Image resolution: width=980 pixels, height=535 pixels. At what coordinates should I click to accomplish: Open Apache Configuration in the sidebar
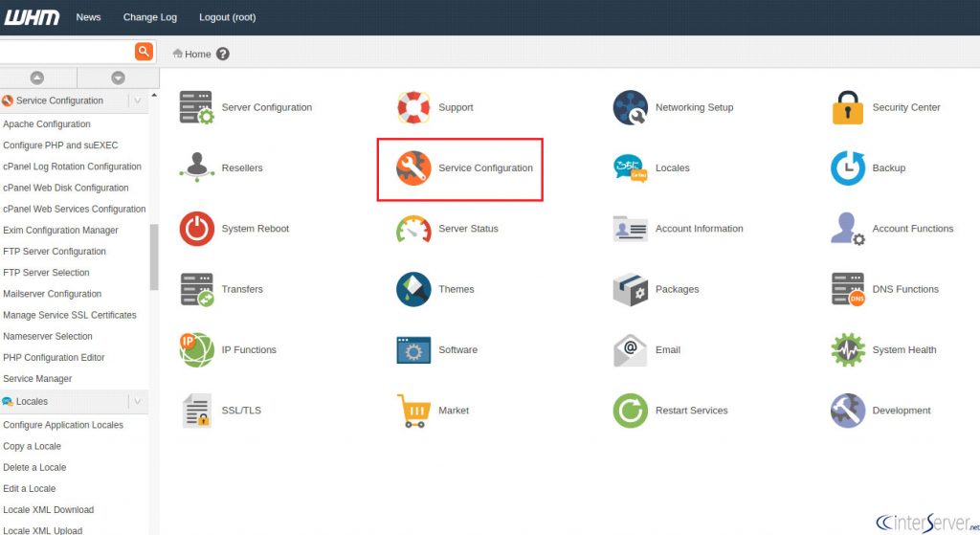tap(47, 123)
